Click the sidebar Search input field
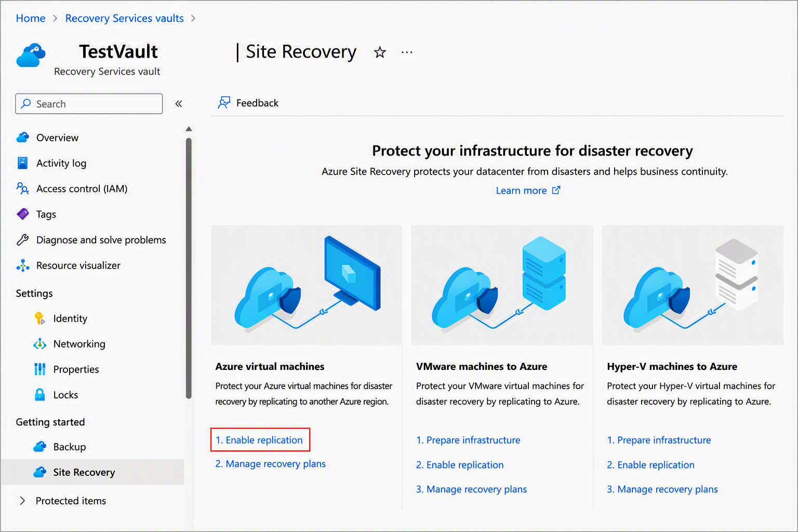Viewport: 798px width, 532px height. pyautogui.click(x=89, y=104)
